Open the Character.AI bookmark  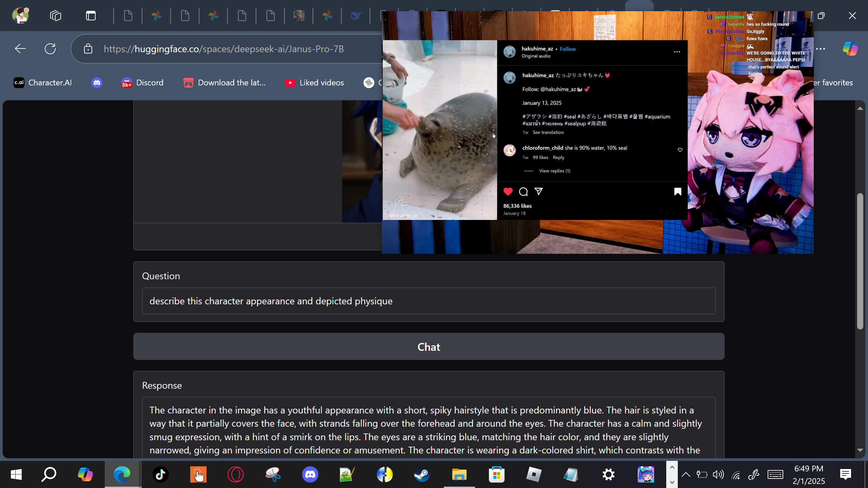[43, 83]
